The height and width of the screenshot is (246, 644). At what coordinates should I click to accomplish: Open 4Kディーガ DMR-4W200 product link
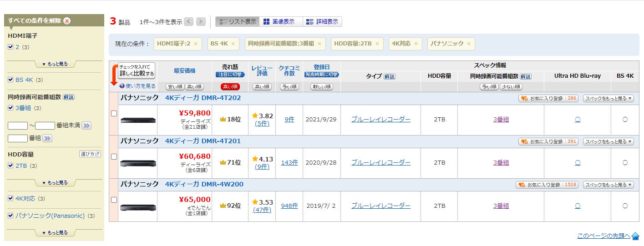tap(204, 184)
